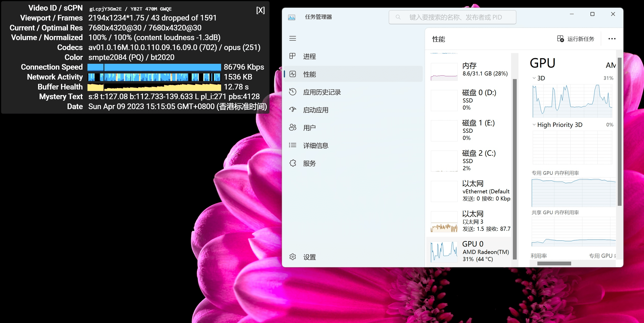Open 启动应用 startup apps icon
Image resolution: width=644 pixels, height=323 pixels.
point(293,110)
